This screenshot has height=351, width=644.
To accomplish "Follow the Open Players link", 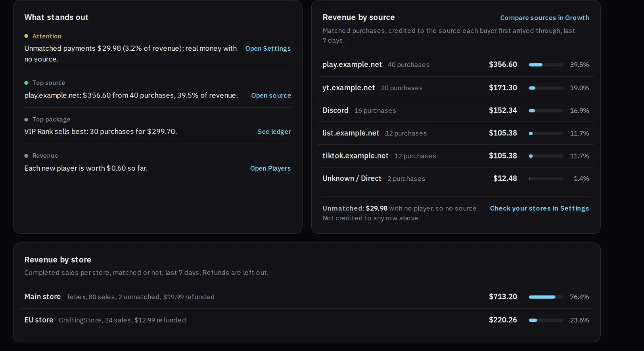I will point(270,168).
